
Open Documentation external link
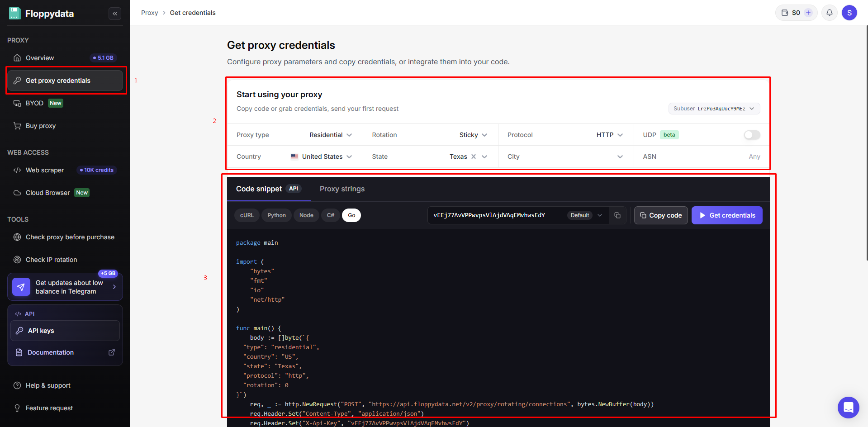point(65,352)
